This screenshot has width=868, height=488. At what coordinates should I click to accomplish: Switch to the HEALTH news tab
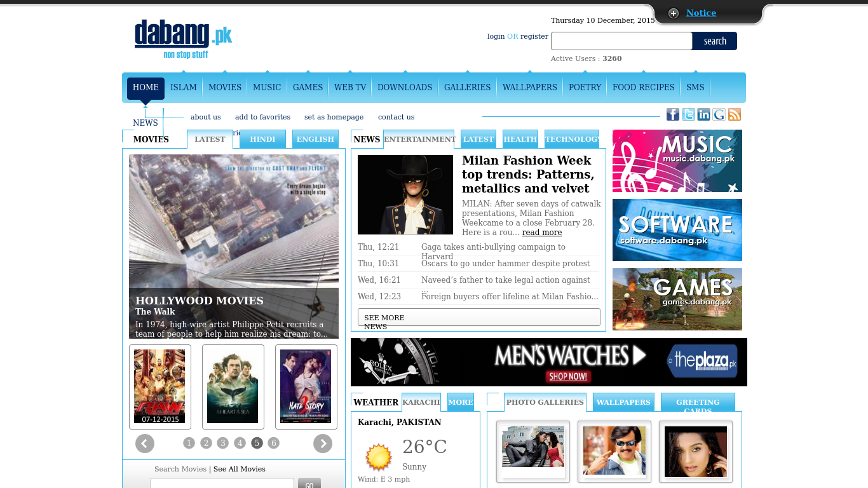[520, 139]
